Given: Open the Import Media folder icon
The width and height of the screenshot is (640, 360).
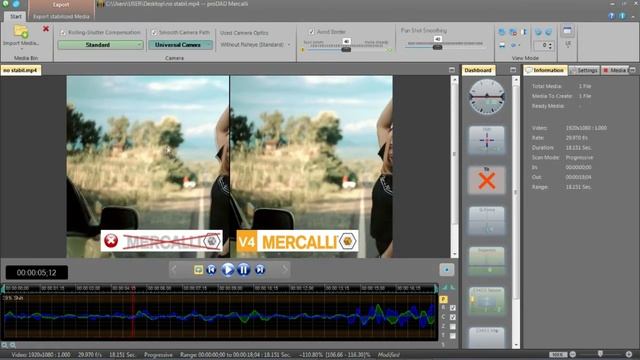Looking at the screenshot, I should tap(20, 32).
